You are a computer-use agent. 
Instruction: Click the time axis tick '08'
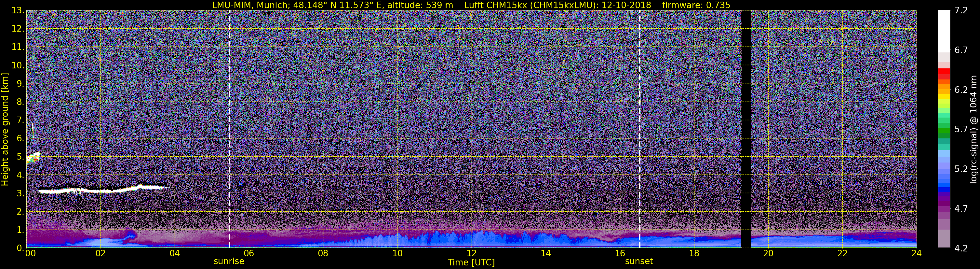coord(323,254)
